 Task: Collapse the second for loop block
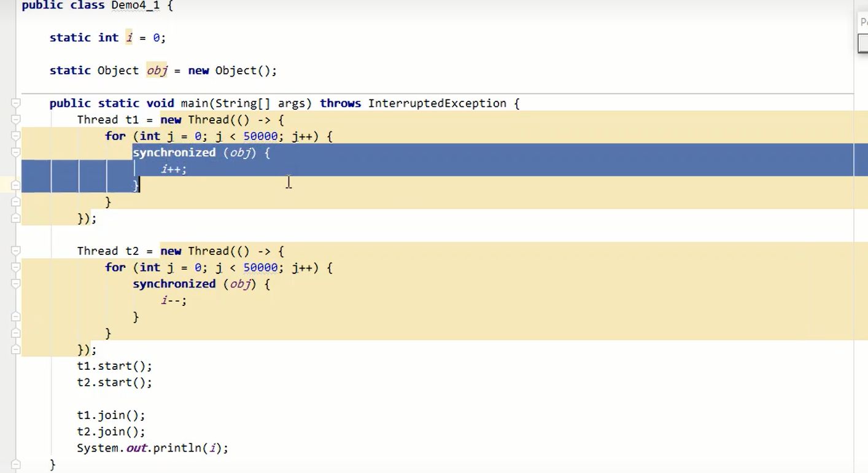(x=15, y=267)
